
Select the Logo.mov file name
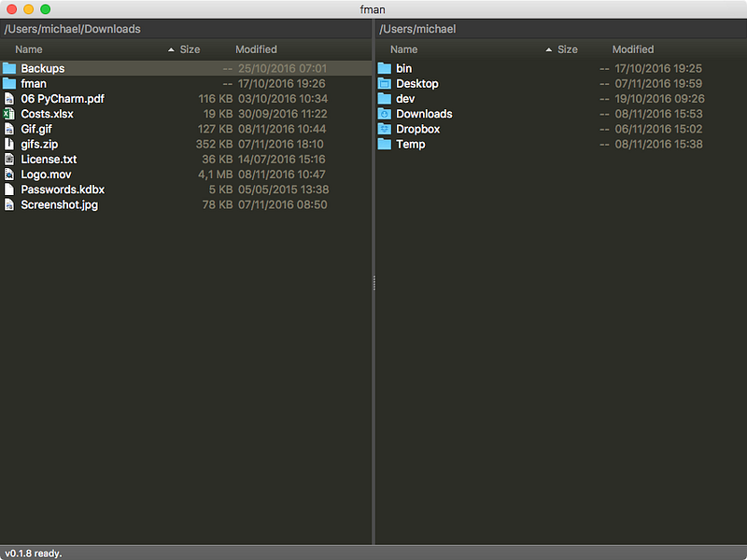click(46, 175)
